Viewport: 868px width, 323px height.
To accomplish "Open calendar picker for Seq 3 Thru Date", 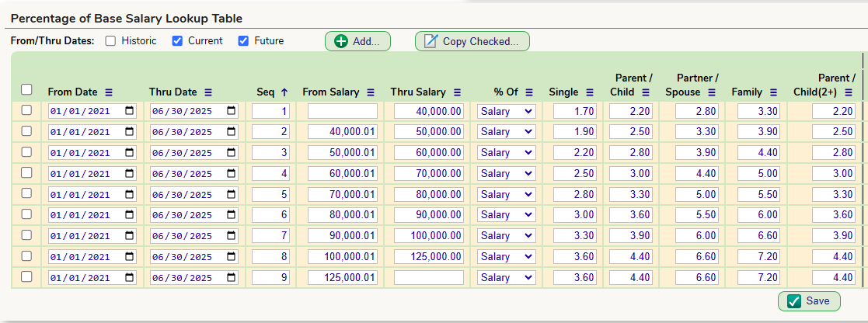I will pos(231,153).
